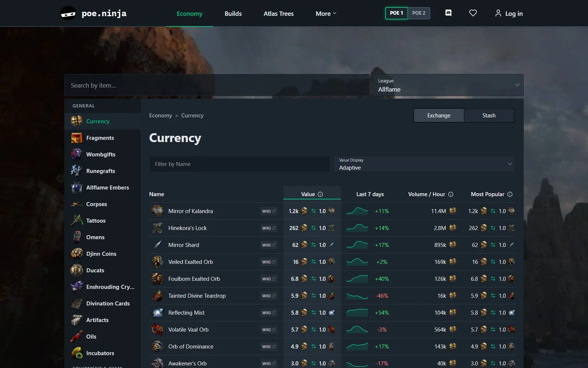Click the Hinekora's Lock item icon

coord(158,228)
